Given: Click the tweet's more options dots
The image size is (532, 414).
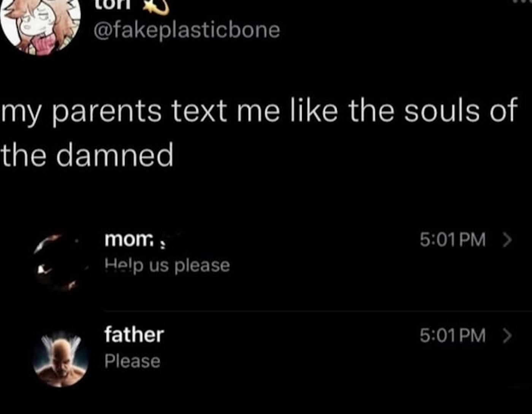Looking at the screenshot, I should tap(522, 2).
